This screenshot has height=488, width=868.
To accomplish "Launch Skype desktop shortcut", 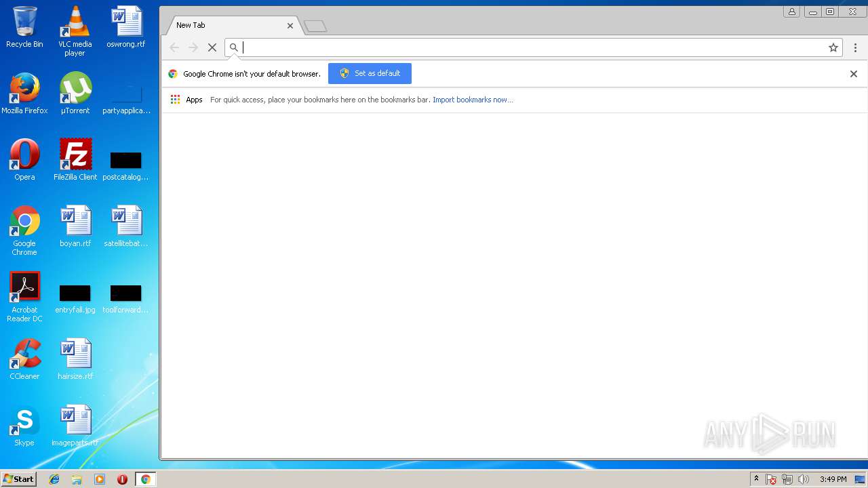I will click(24, 426).
